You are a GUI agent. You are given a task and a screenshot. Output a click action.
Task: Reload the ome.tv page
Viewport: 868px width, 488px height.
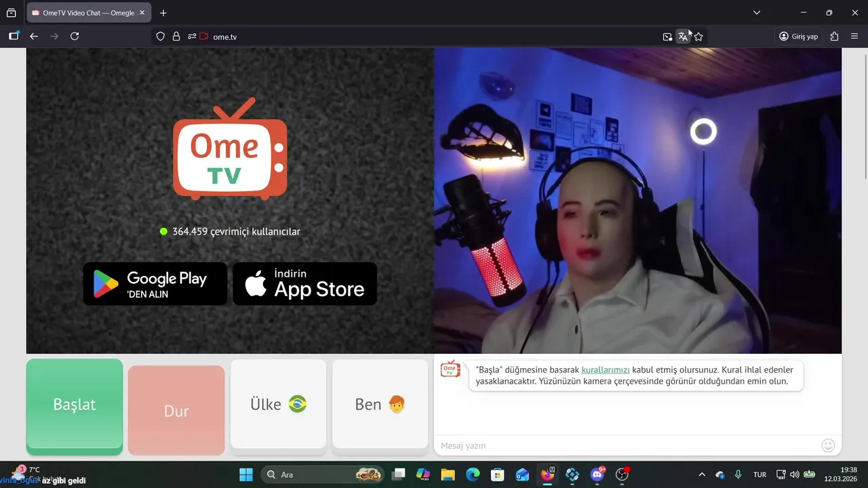[x=75, y=37]
